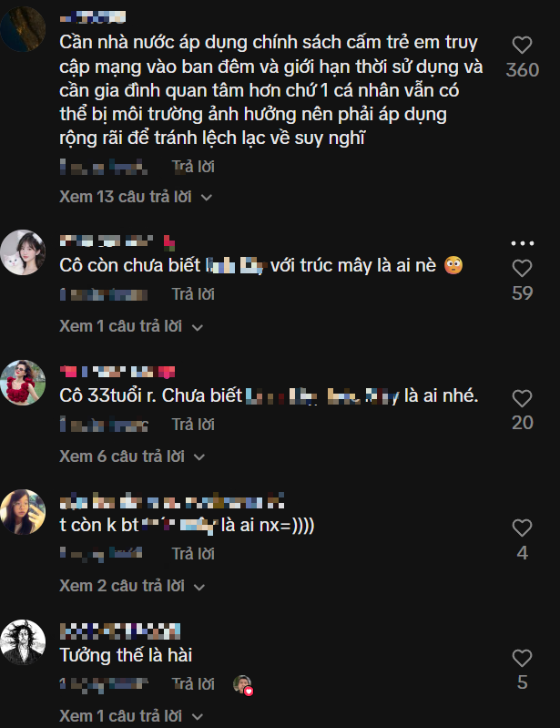Screen dimensions: 560x728
Task: Click "Trả lời" under the 4-like comment
Action: pos(193,554)
